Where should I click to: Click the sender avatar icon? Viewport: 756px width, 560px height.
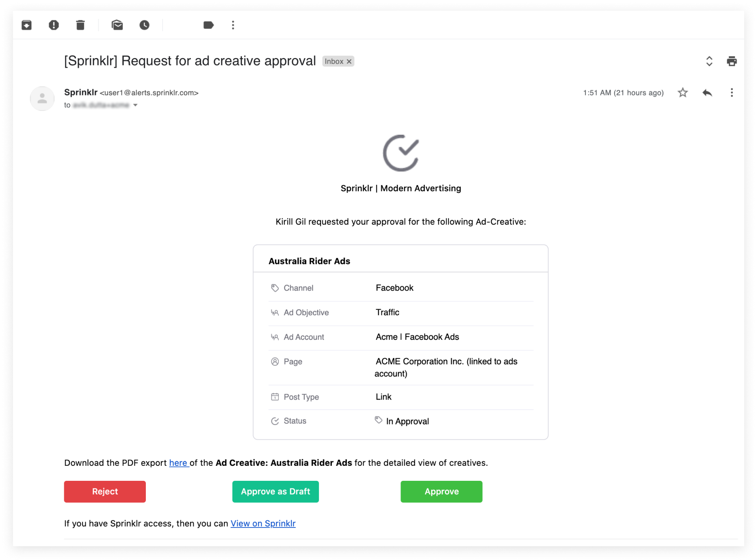click(x=42, y=98)
